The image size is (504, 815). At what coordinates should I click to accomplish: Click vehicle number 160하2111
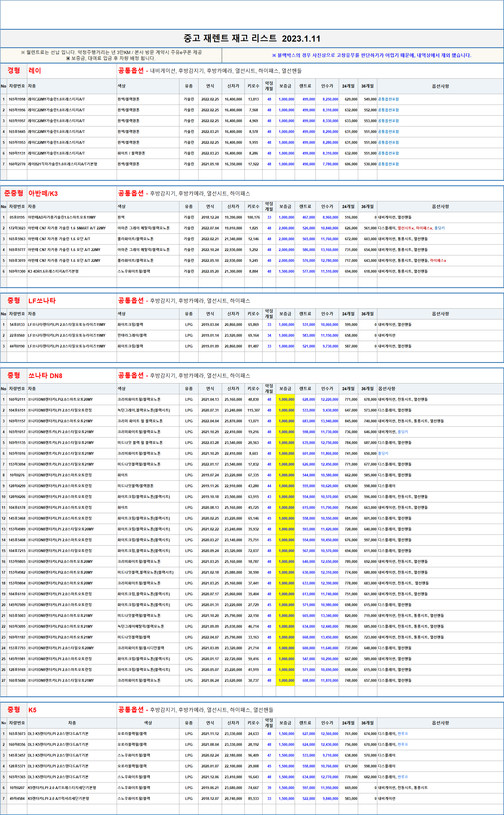tap(17, 399)
